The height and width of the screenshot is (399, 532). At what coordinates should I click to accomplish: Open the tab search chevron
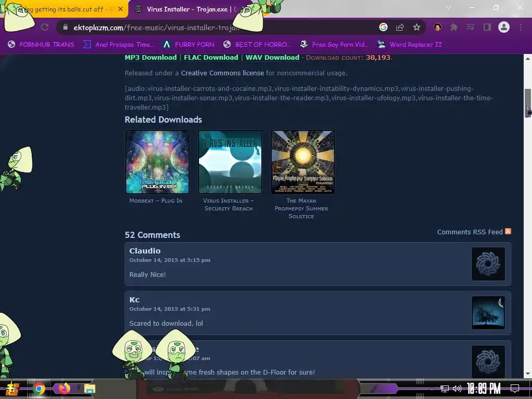pyautogui.click(x=448, y=7)
